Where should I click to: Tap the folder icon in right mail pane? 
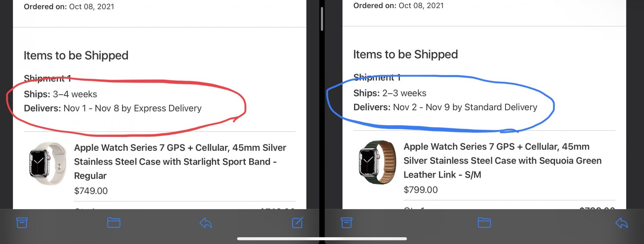(x=484, y=223)
